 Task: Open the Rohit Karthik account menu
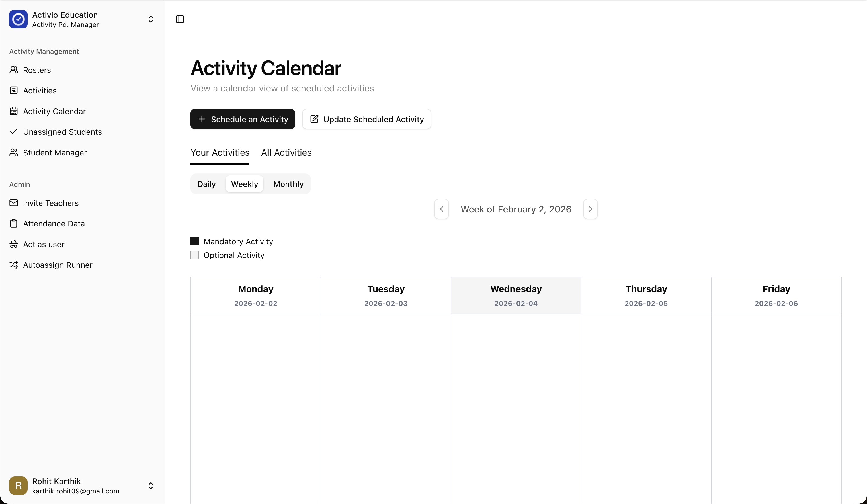pos(150,485)
